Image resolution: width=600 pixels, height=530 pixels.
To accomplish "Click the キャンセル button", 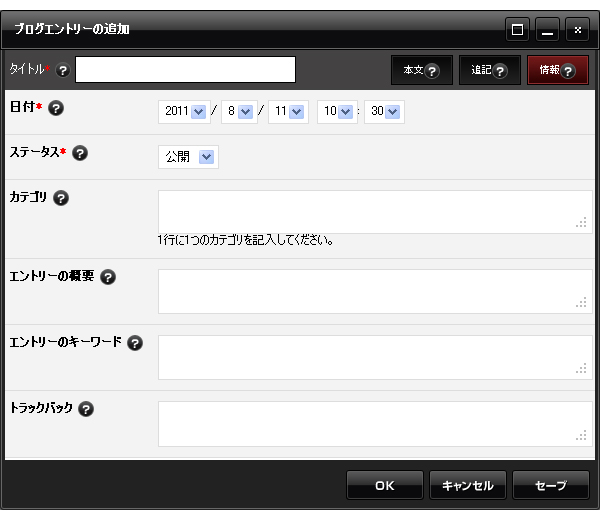I will point(468,485).
